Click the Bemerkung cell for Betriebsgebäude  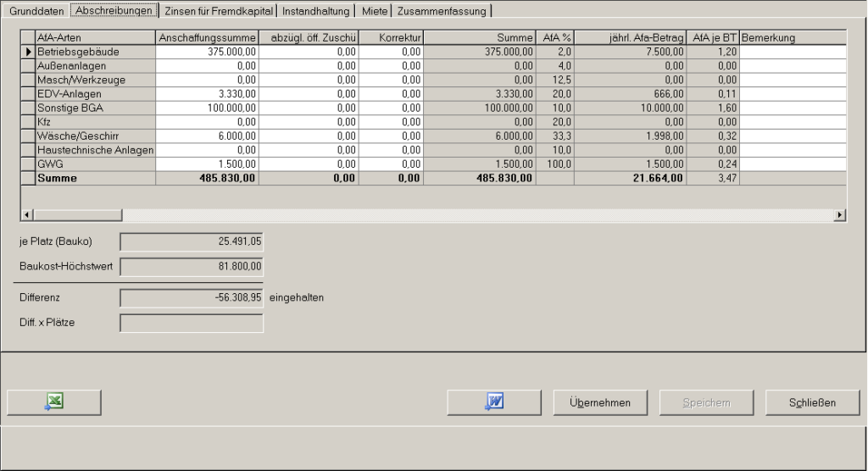793,52
